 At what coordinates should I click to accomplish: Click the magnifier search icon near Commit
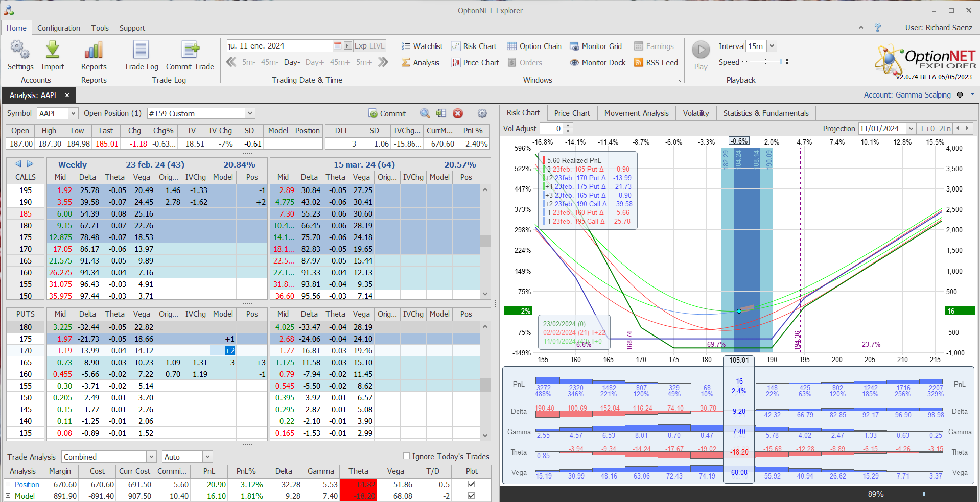425,113
